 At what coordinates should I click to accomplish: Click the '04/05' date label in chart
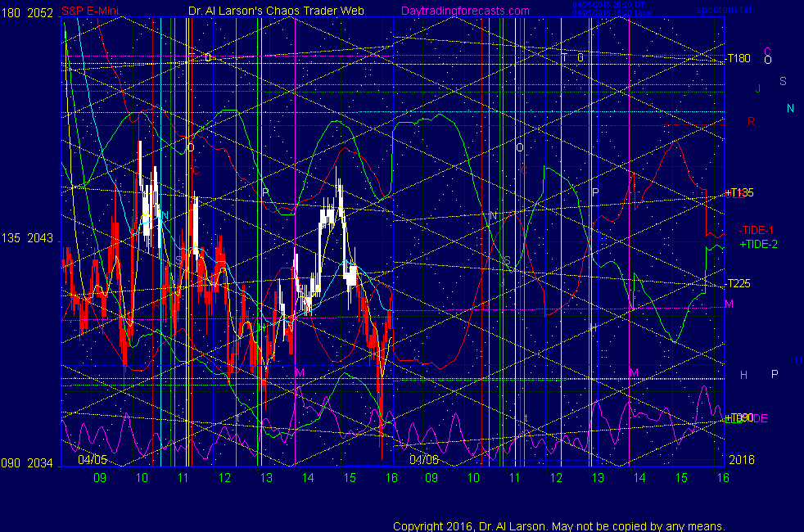point(93,460)
